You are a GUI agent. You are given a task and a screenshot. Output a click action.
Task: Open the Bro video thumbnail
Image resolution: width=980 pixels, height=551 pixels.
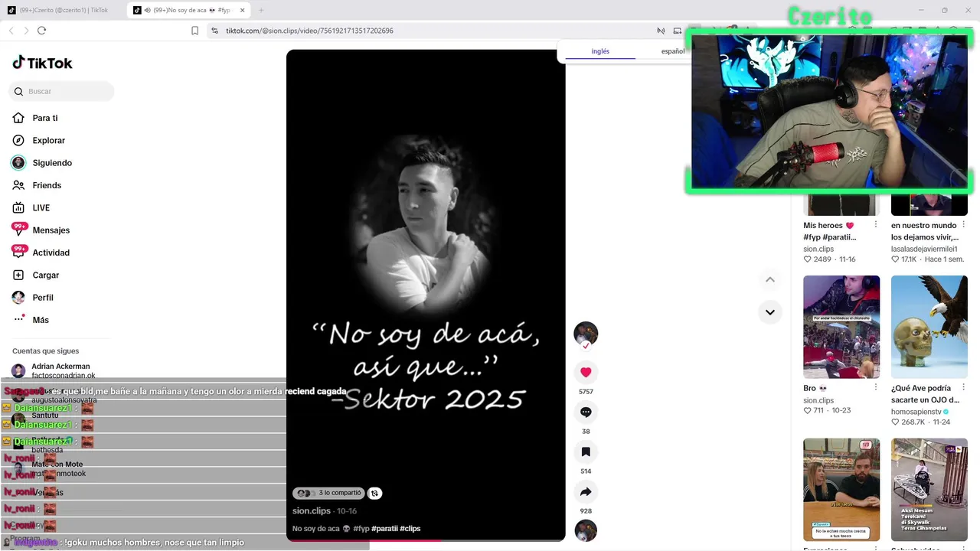pyautogui.click(x=841, y=327)
